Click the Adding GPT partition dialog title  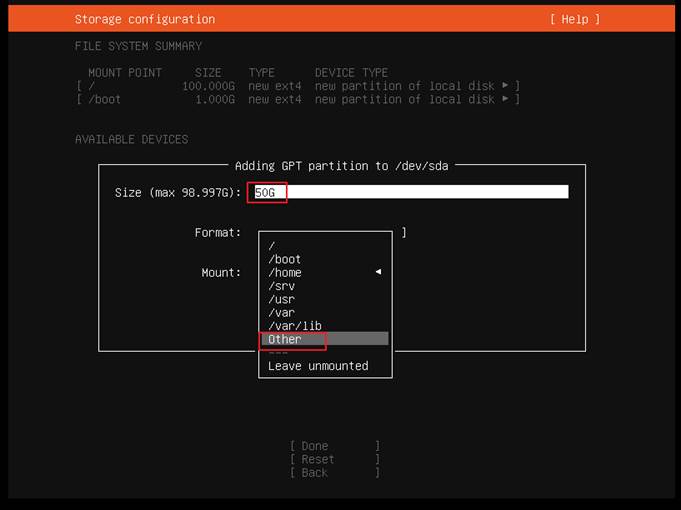pyautogui.click(x=341, y=166)
